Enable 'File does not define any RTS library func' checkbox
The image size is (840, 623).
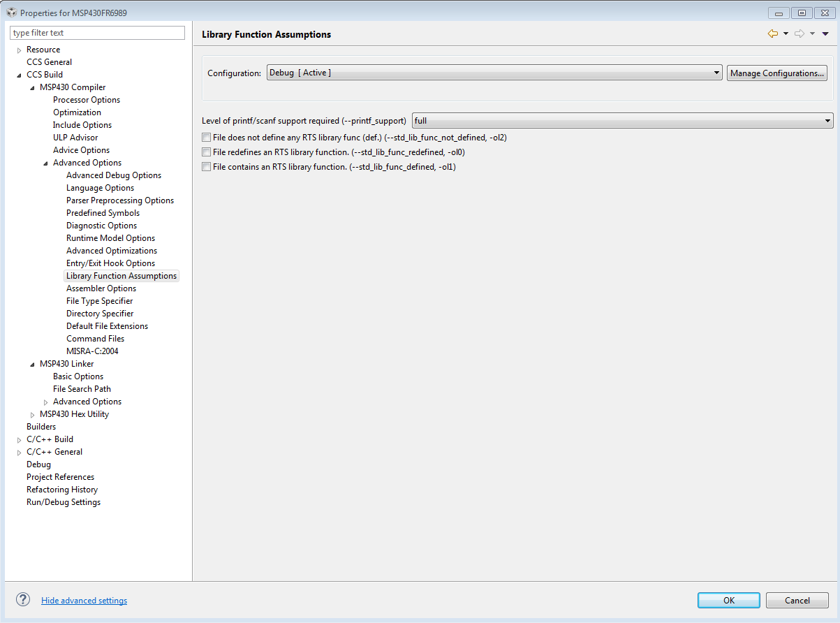[206, 138]
